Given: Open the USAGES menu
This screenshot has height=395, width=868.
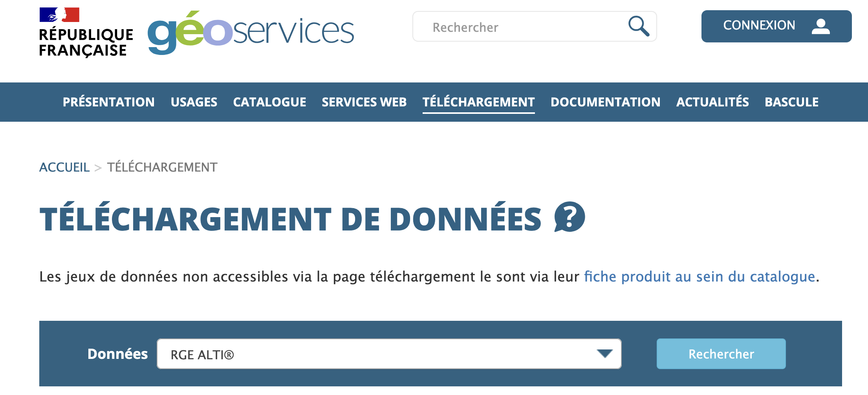Looking at the screenshot, I should point(194,102).
